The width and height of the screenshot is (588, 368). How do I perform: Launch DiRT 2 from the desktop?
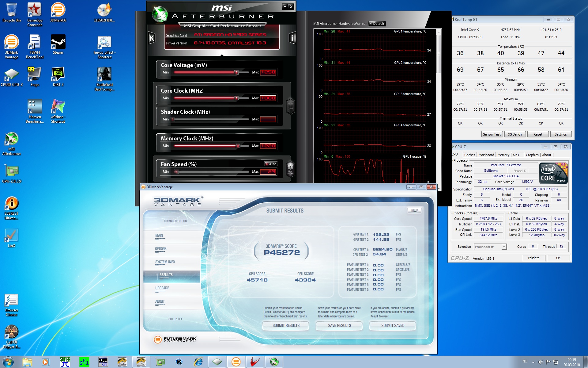[x=58, y=77]
